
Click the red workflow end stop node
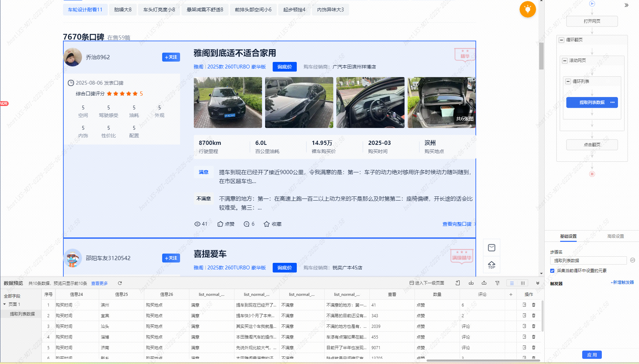pos(592,174)
